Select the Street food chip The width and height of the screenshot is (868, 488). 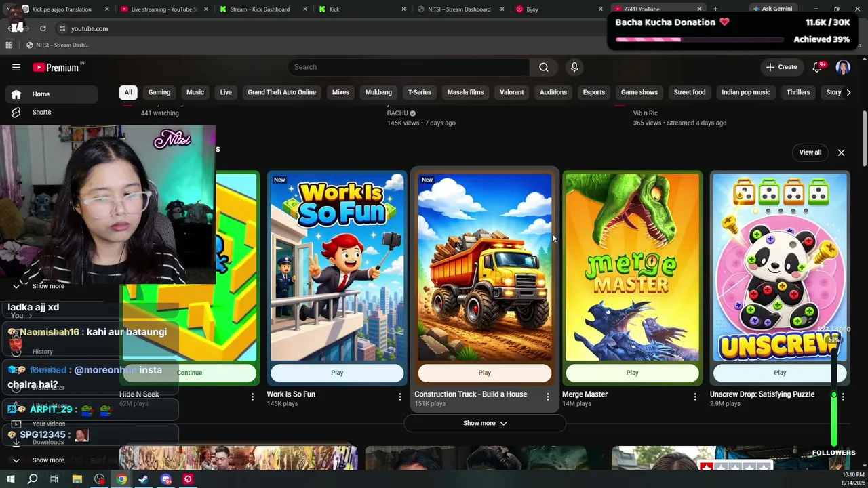[x=690, y=92]
